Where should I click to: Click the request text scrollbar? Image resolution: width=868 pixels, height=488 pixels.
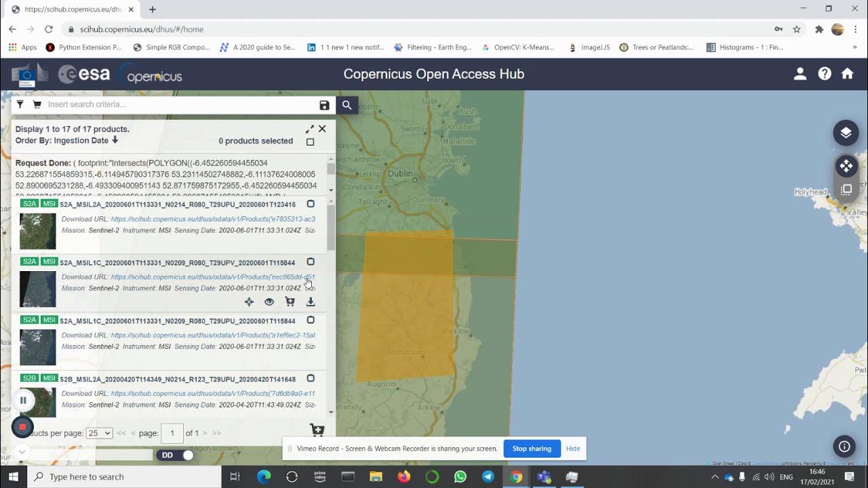[331, 169]
